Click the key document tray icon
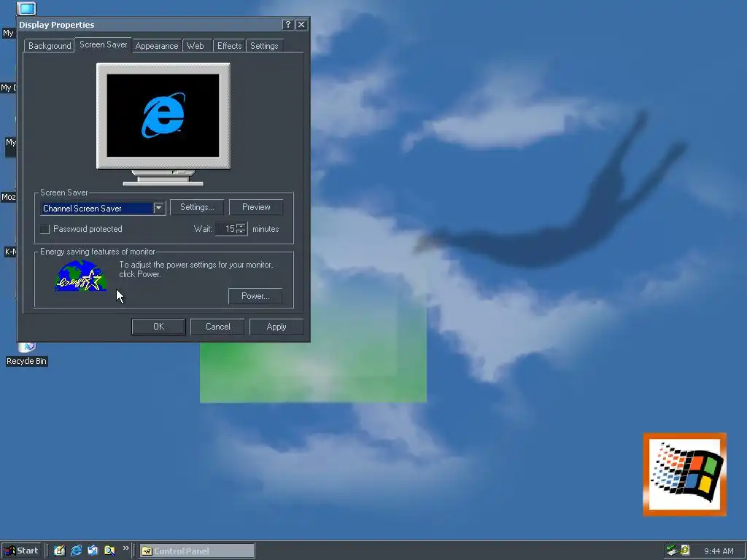Viewport: 747px width, 560px height. (685, 551)
